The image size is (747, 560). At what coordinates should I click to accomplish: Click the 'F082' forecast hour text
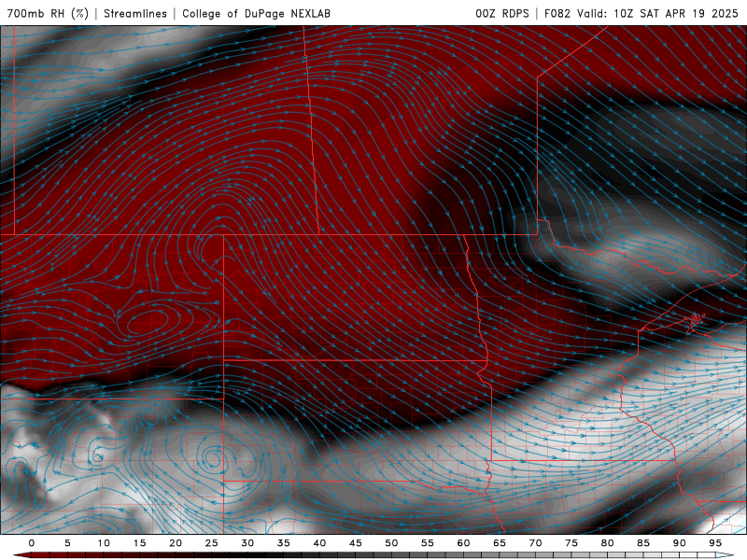tap(557, 13)
